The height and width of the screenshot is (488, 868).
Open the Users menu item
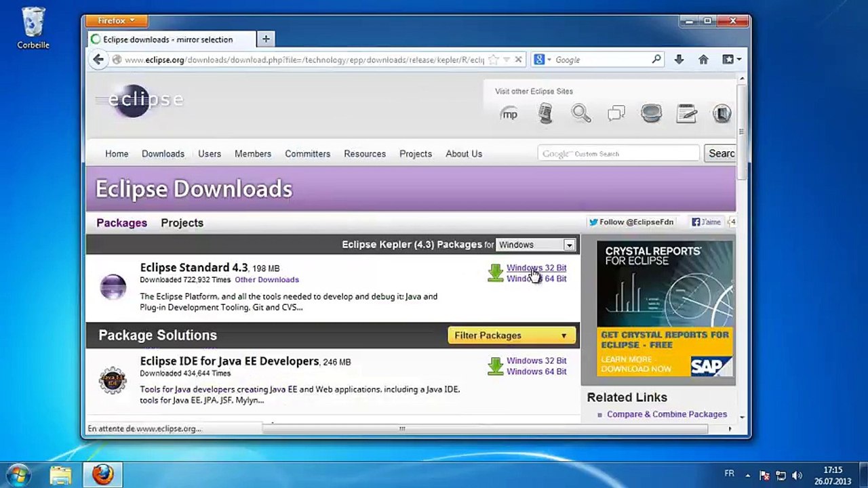tap(210, 154)
